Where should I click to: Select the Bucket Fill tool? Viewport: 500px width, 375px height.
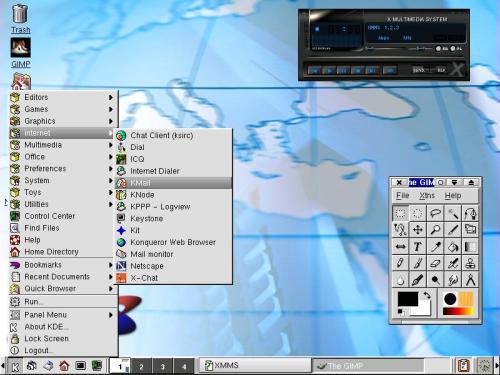coord(452,247)
